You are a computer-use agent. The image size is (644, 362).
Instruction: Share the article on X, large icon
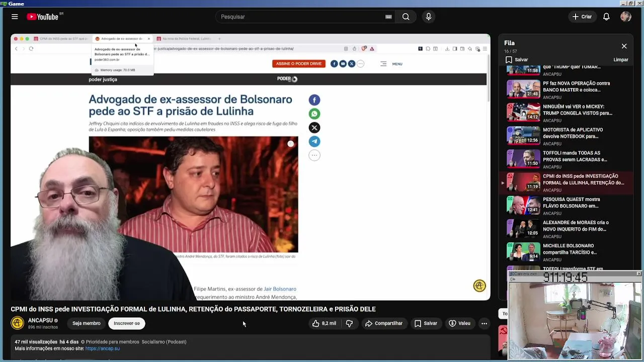pyautogui.click(x=314, y=128)
